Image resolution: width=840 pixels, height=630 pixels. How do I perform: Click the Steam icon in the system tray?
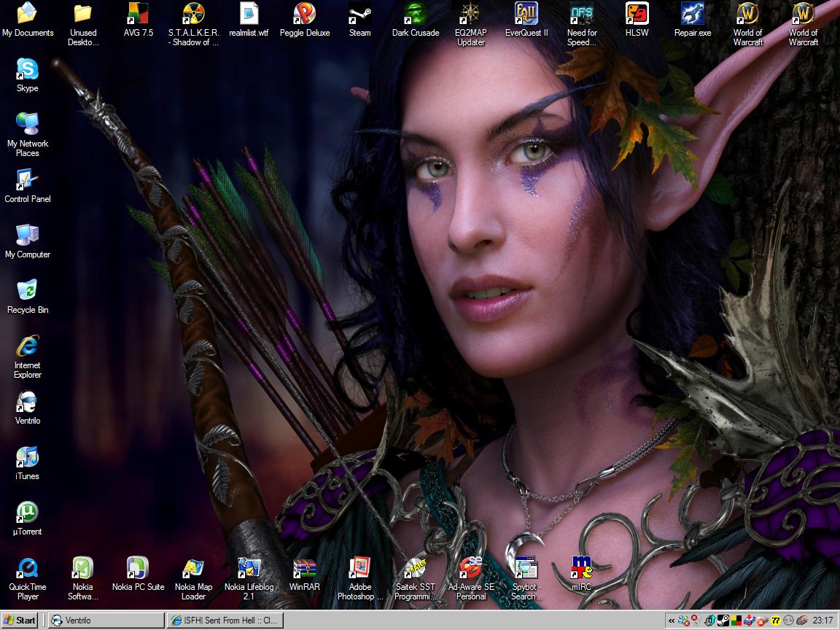point(723,621)
